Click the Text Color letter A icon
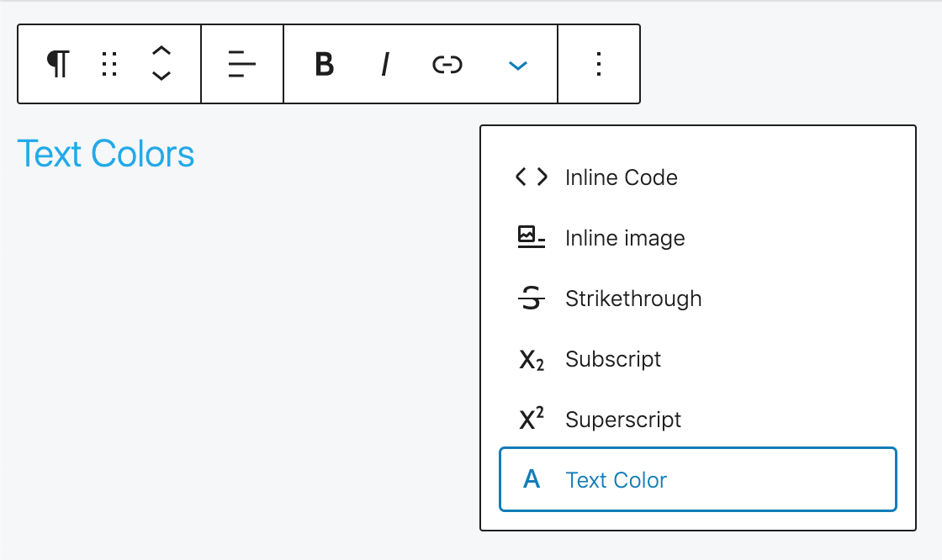 (531, 480)
